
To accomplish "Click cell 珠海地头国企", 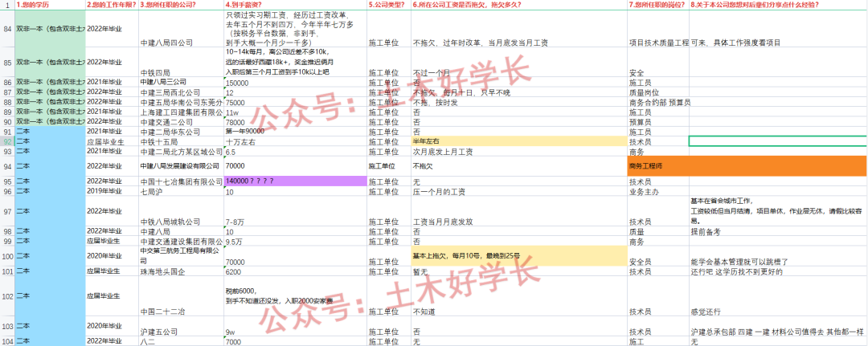I will (x=181, y=271).
